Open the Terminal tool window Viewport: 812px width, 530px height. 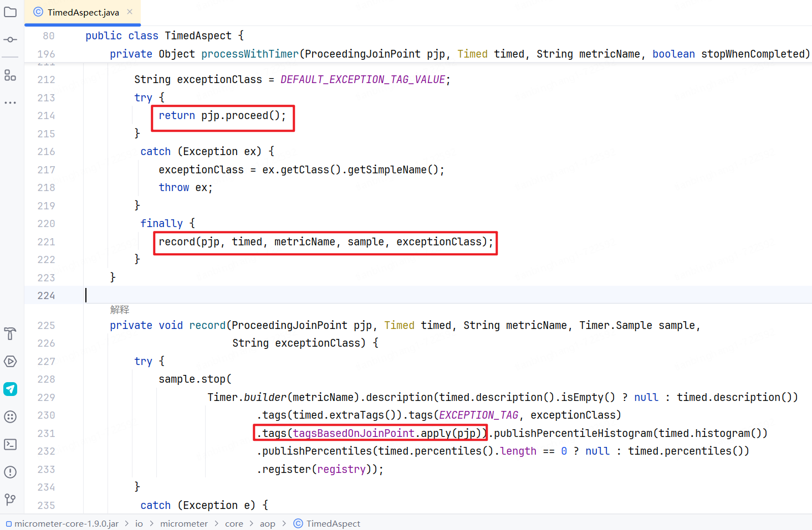pos(11,444)
